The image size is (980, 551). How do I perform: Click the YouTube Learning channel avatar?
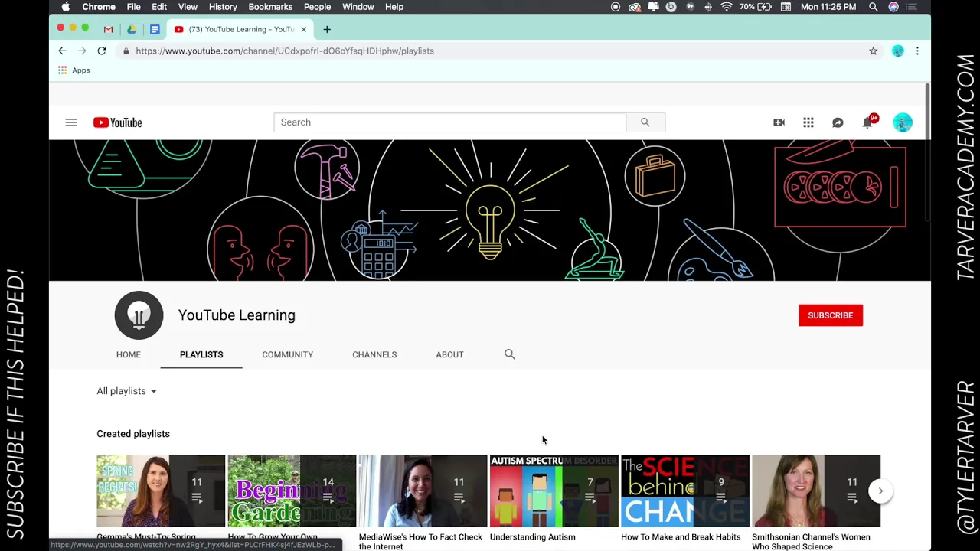(x=139, y=315)
